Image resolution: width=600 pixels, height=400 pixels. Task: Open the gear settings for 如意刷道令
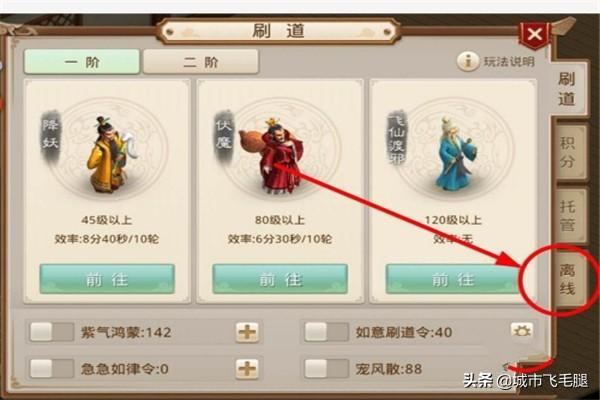pos(522,330)
